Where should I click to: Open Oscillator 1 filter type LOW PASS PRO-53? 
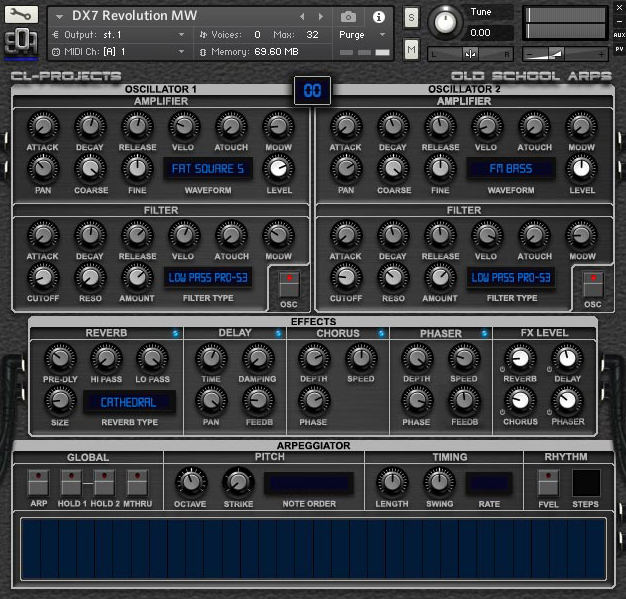(208, 278)
